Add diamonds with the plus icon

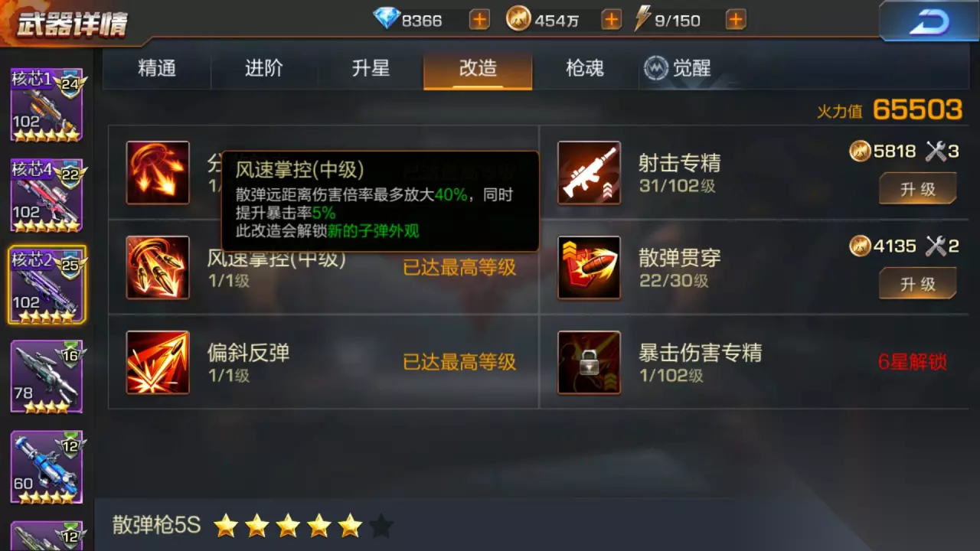point(479,20)
